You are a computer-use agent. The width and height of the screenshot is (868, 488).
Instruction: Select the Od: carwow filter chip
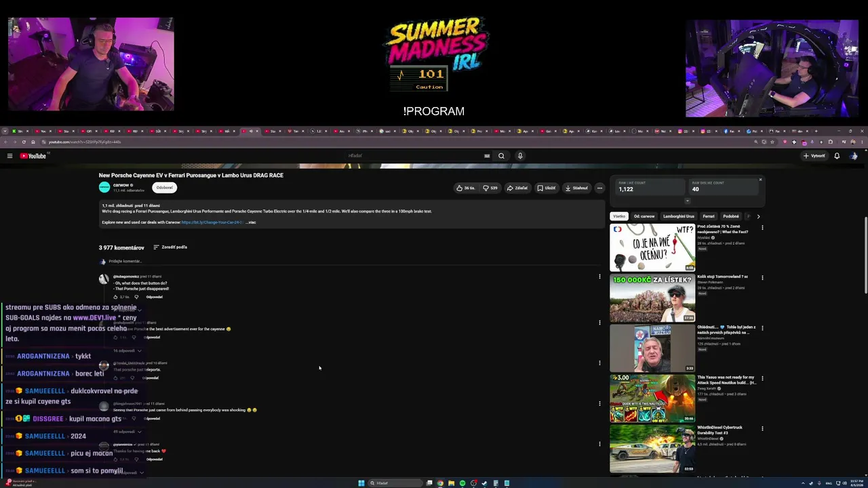click(x=644, y=216)
